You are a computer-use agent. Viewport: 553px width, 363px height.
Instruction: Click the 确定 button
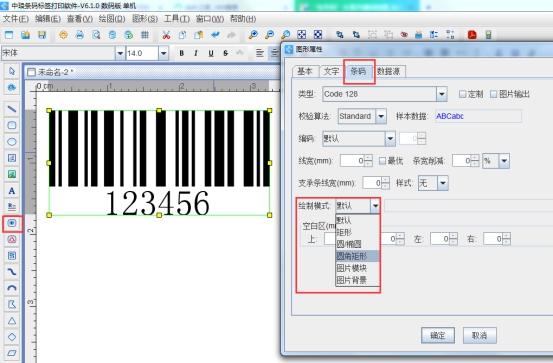438,335
